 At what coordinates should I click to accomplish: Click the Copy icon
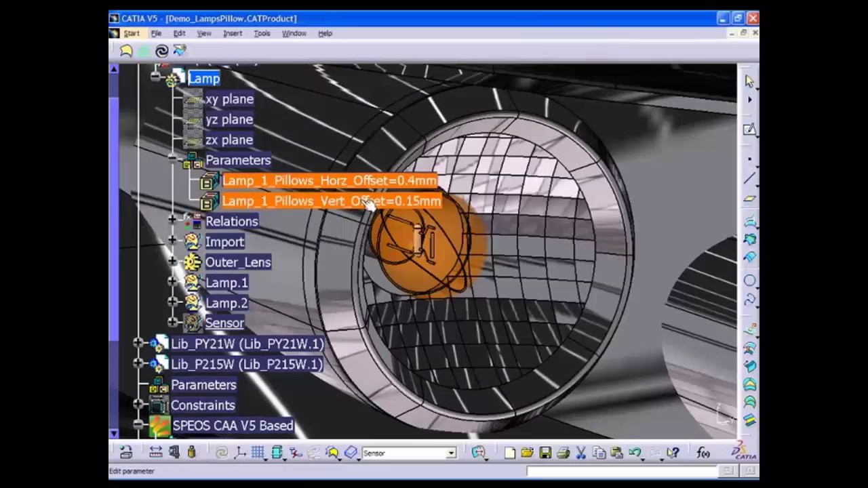point(599,453)
